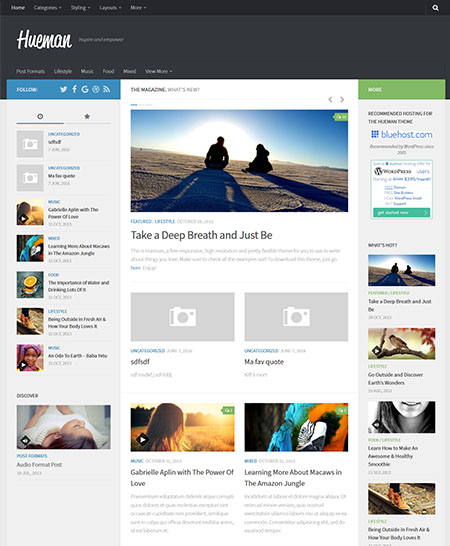Open black-and-white smile thumbnail
Image resolution: width=450 pixels, height=546 pixels.
tap(402, 417)
